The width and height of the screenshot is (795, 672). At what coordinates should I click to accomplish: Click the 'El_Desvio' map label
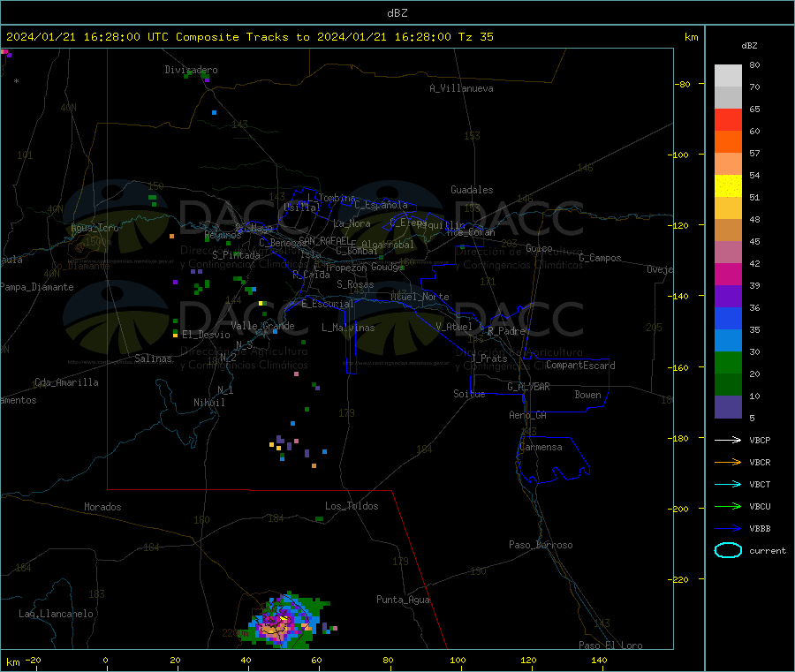tap(206, 335)
